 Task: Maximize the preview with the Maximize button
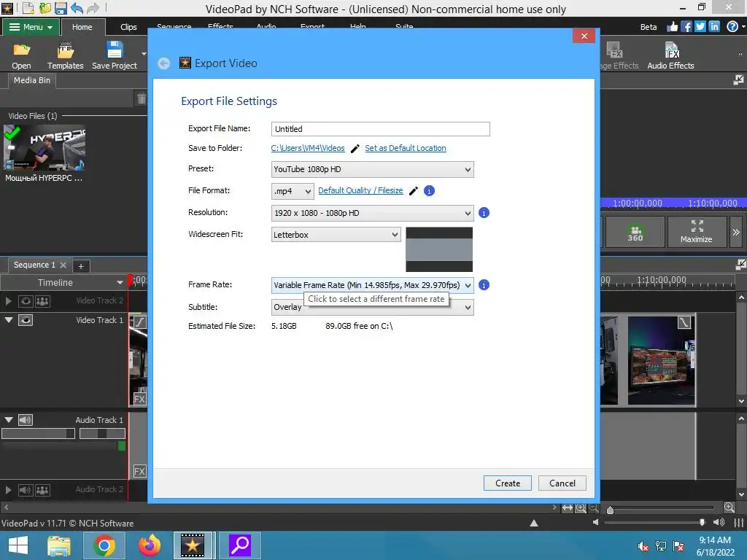pyautogui.click(x=696, y=232)
